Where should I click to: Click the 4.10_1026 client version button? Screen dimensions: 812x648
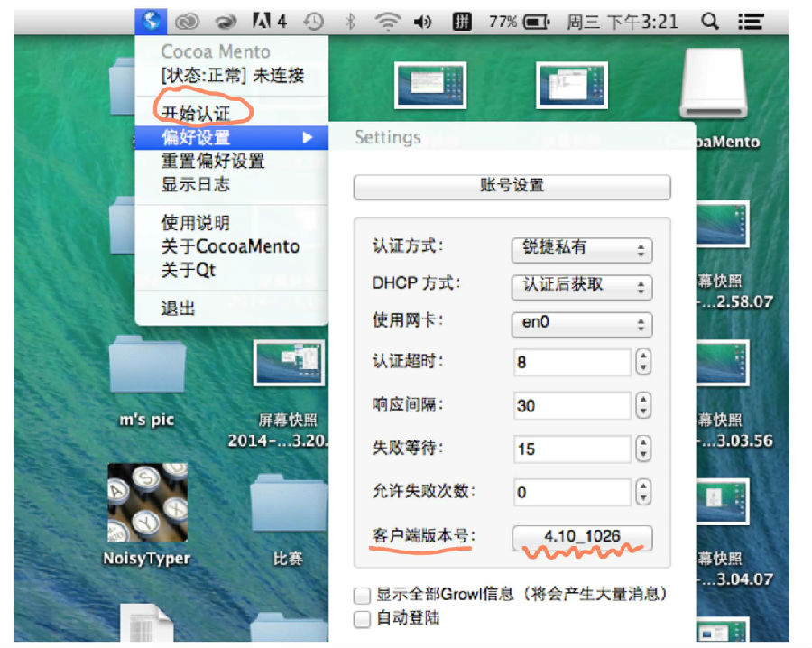click(582, 536)
